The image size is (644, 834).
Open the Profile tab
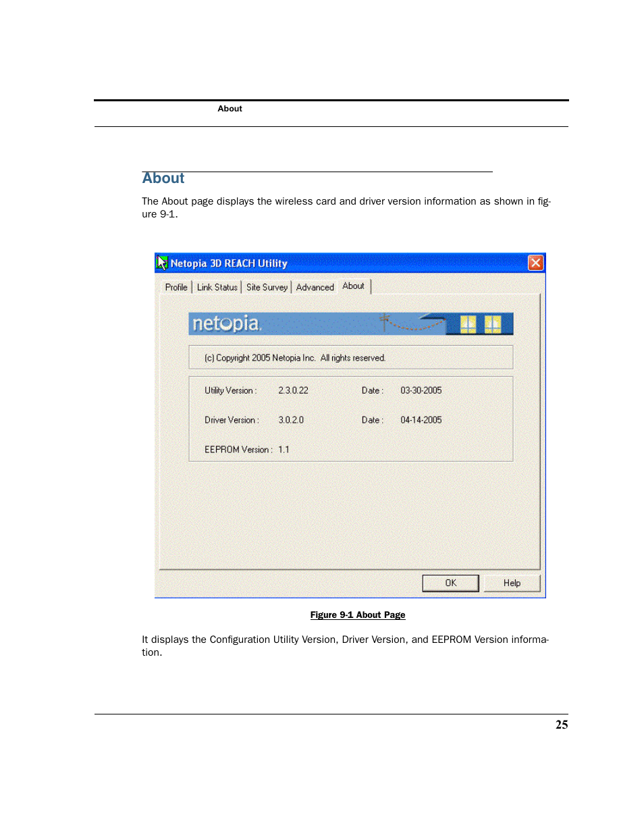coord(176,287)
